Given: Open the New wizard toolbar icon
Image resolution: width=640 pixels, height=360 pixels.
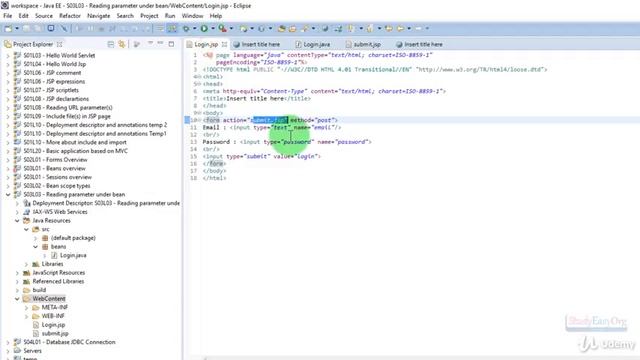Looking at the screenshot, I should pos(8,29).
